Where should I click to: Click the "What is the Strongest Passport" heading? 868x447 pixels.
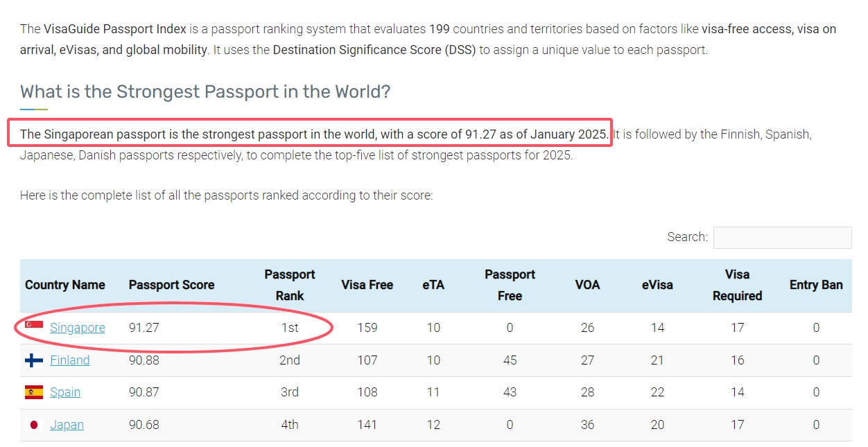coord(205,91)
